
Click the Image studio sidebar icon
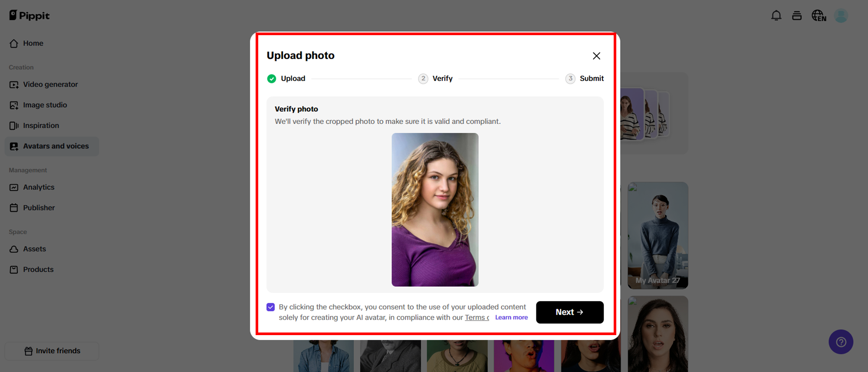14,105
